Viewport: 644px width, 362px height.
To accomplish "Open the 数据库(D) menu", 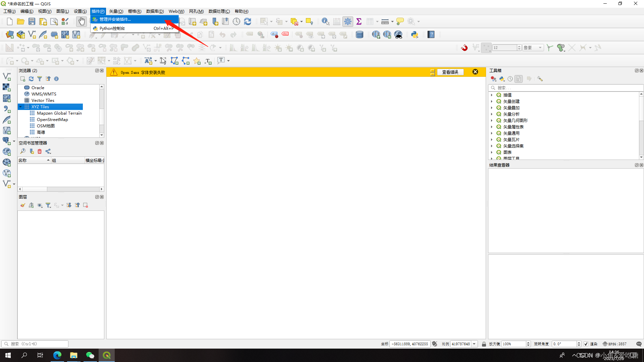I will click(x=155, y=11).
